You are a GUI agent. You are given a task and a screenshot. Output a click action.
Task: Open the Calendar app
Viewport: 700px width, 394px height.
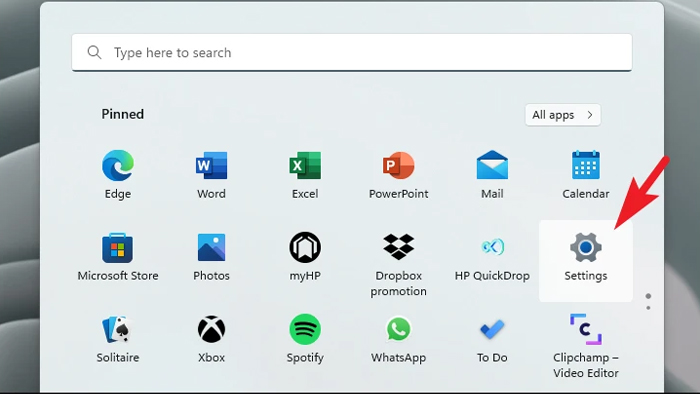pos(586,175)
